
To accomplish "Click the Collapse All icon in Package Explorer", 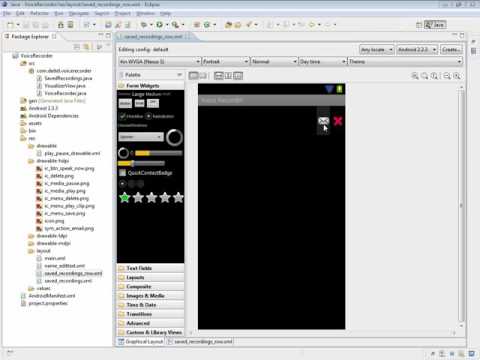I will coord(77,47).
